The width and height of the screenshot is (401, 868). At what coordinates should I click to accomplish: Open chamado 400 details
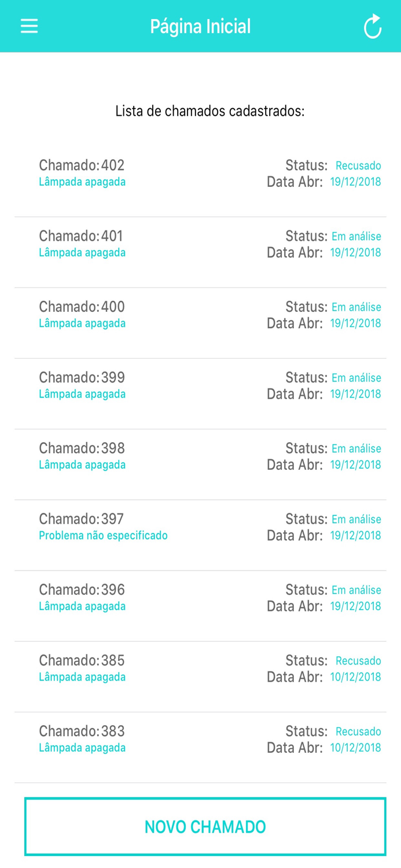point(200,315)
